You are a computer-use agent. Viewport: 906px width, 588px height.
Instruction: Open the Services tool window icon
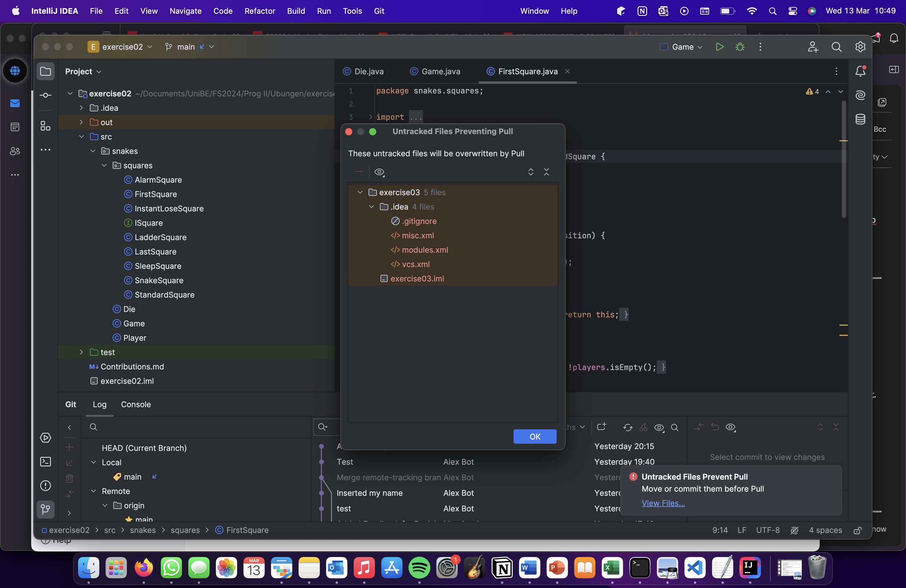(x=45, y=438)
